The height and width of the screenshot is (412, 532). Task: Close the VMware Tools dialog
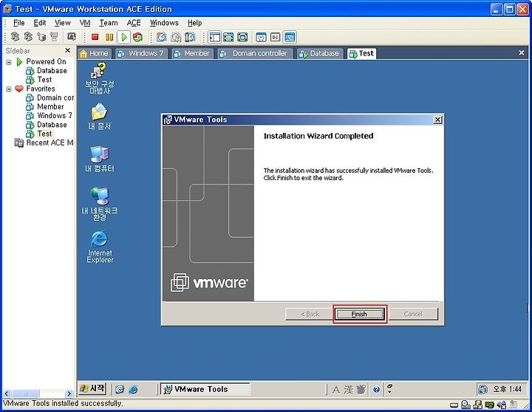pyautogui.click(x=438, y=120)
